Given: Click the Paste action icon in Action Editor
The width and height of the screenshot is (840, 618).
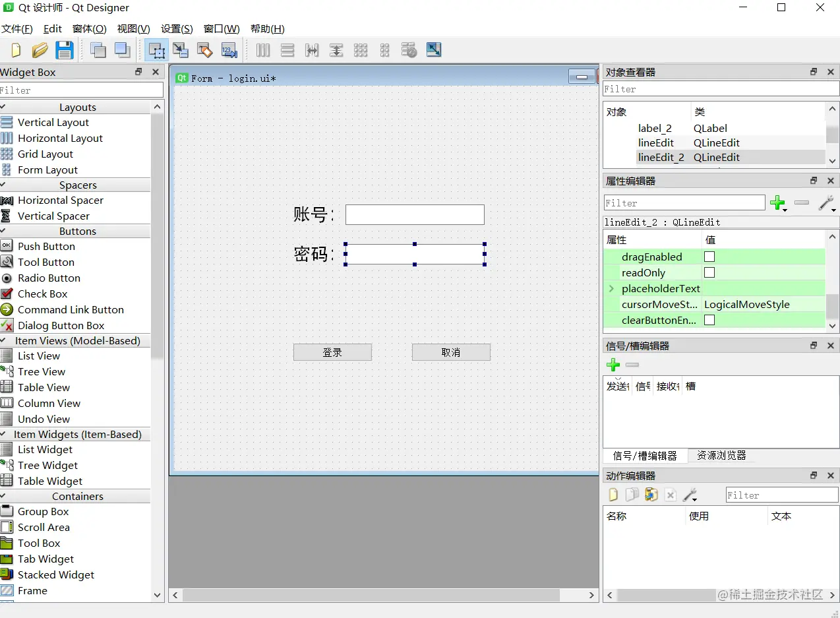Looking at the screenshot, I should [651, 495].
